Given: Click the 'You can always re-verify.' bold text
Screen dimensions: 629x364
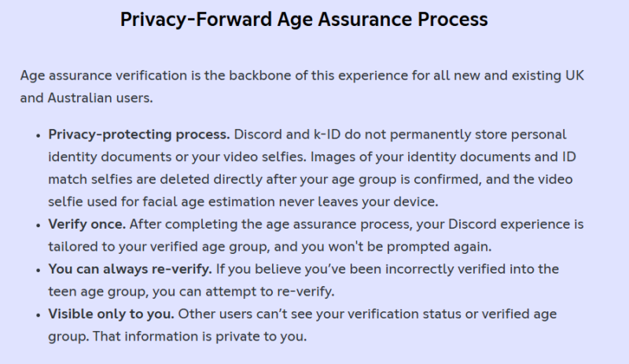Looking at the screenshot, I should 130,269.
